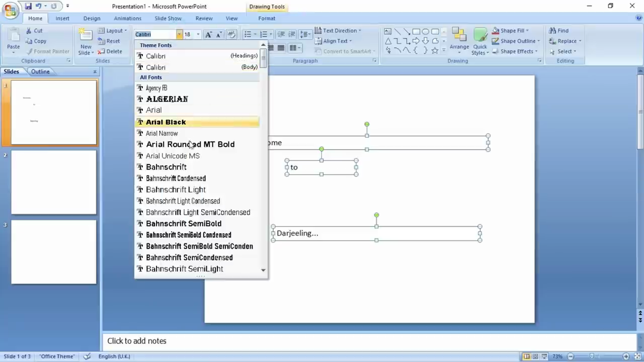644x362 pixels.
Task: Select the Rectangle shape in gallery
Action: [x=416, y=31]
